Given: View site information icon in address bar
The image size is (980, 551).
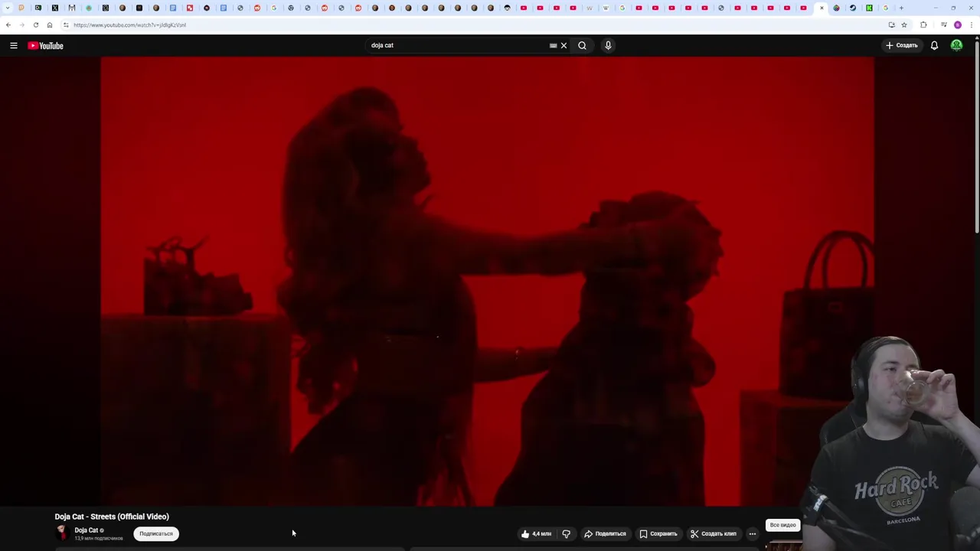Looking at the screenshot, I should point(66,25).
